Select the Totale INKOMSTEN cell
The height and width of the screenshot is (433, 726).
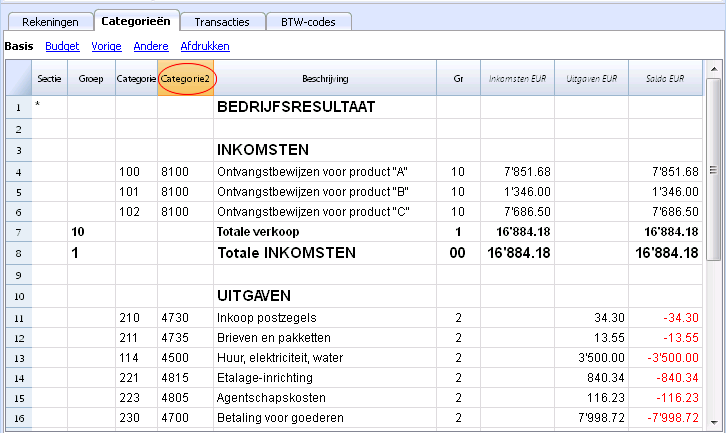[325, 253]
